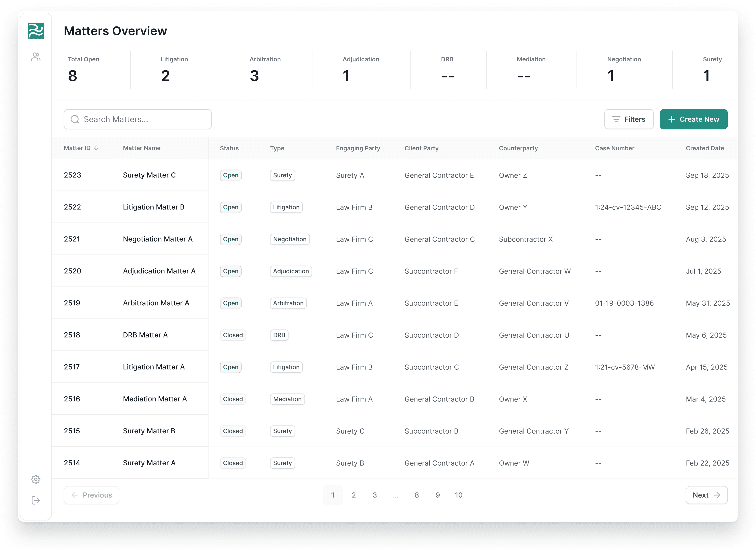Click Open status of Litigation Matter B
This screenshot has height=549, width=756.
[x=230, y=207]
